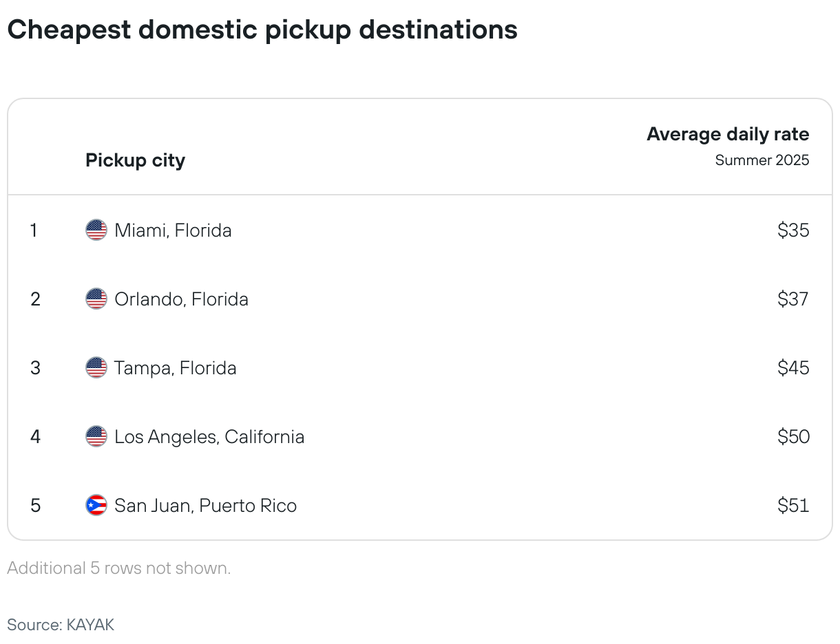Select the Orlando, Florida city name
The width and height of the screenshot is (840, 644).
pyautogui.click(x=181, y=299)
